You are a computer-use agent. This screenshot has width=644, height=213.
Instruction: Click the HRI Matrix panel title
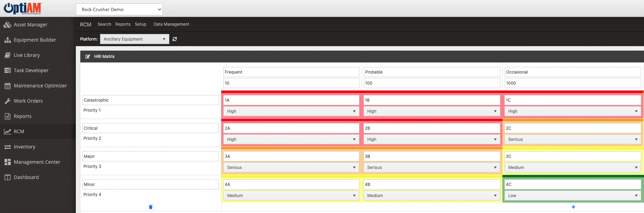(x=104, y=57)
